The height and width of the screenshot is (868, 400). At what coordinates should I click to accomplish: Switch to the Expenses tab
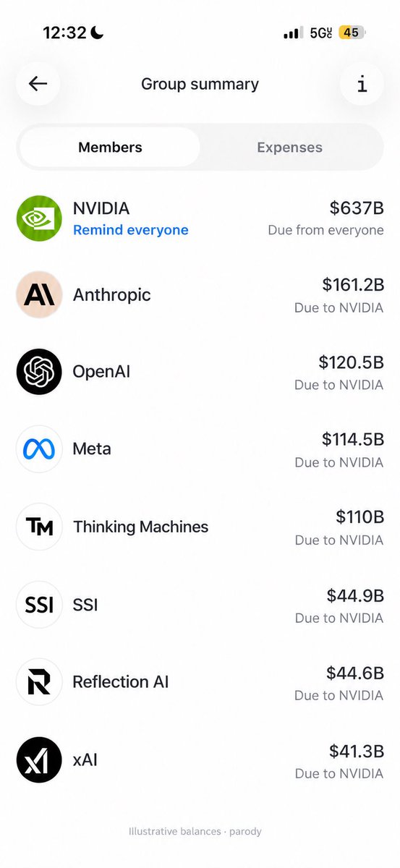point(290,147)
